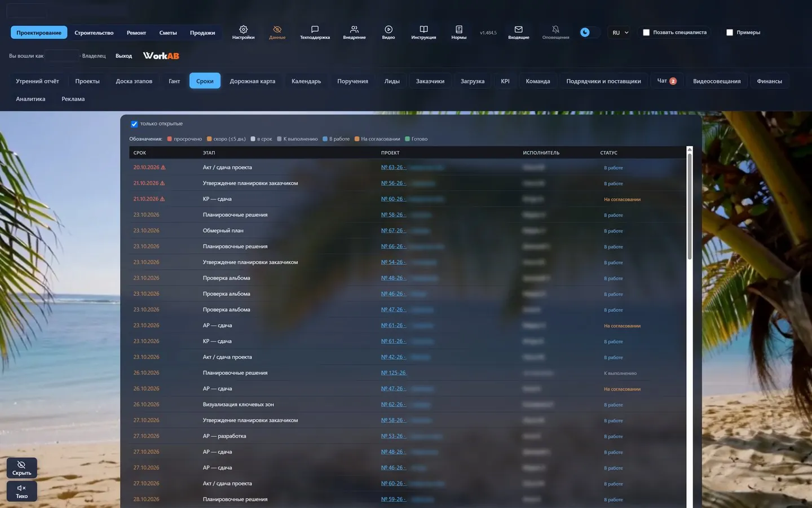
Task: Open the Нормы document icon
Action: [458, 29]
